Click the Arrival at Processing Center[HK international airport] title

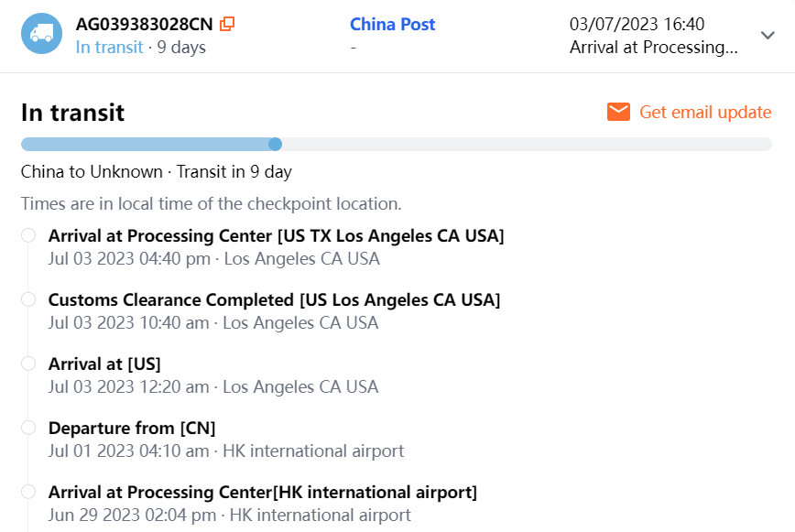pyautogui.click(x=263, y=492)
